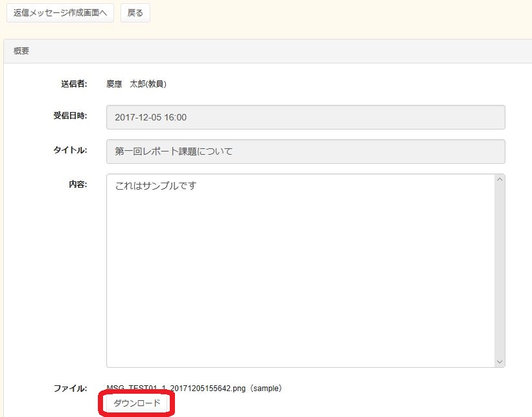Open the 返信メッセージ作成画面へ reply screen

pos(60,13)
